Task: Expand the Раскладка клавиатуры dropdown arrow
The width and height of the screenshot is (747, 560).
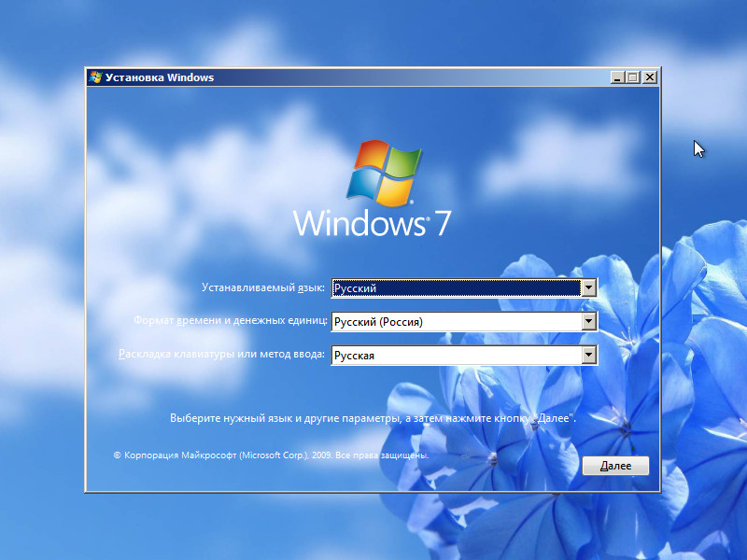Action: click(588, 355)
